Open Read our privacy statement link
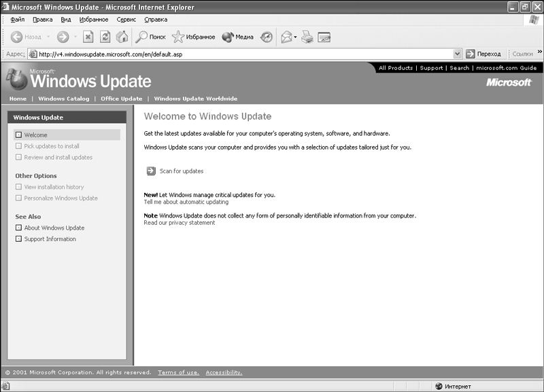 click(x=180, y=223)
